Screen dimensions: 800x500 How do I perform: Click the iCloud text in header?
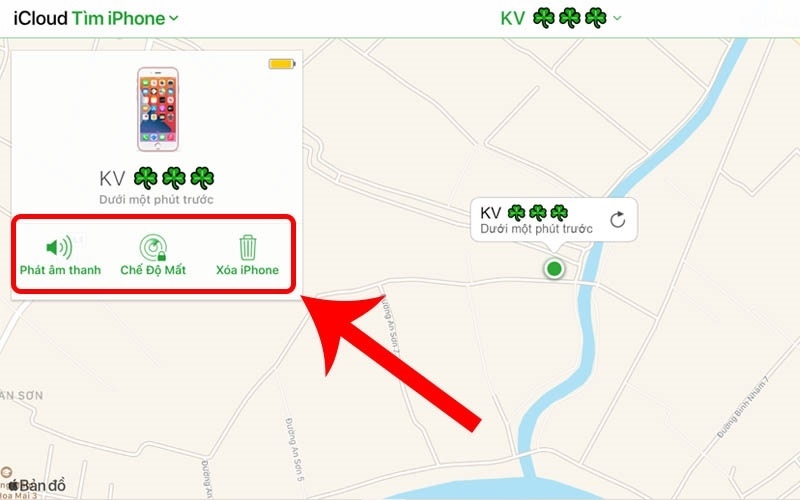click(x=40, y=18)
